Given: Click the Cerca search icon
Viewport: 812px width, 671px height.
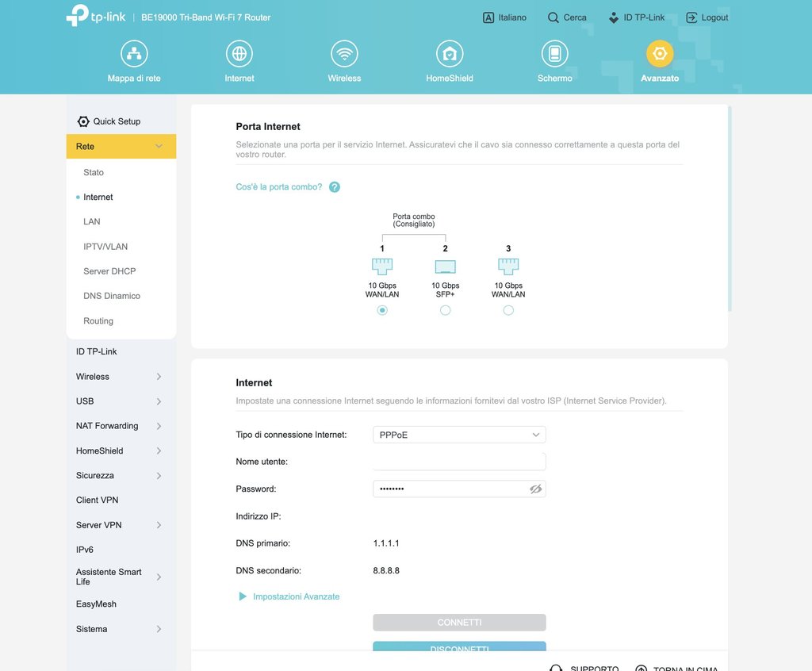Looking at the screenshot, I should (x=553, y=17).
